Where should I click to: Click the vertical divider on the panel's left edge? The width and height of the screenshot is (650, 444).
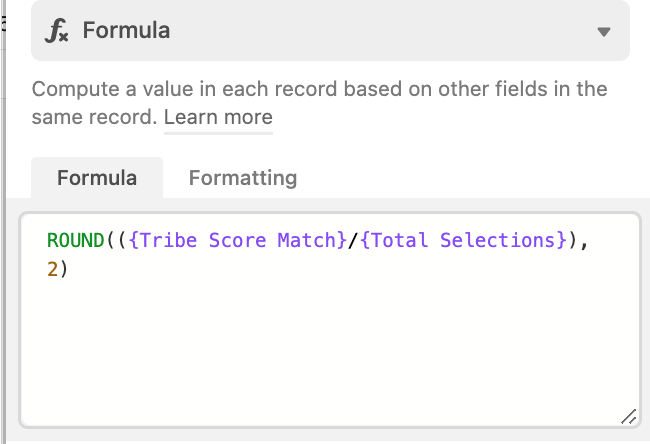(3, 222)
